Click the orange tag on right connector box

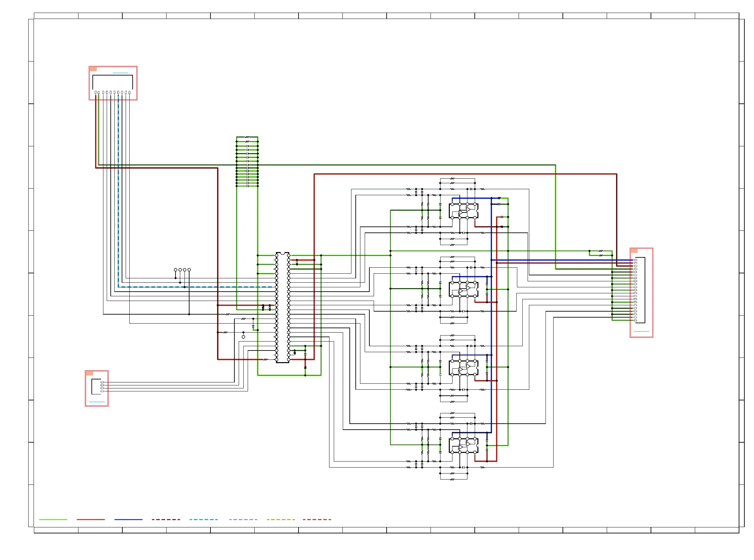[x=634, y=251]
